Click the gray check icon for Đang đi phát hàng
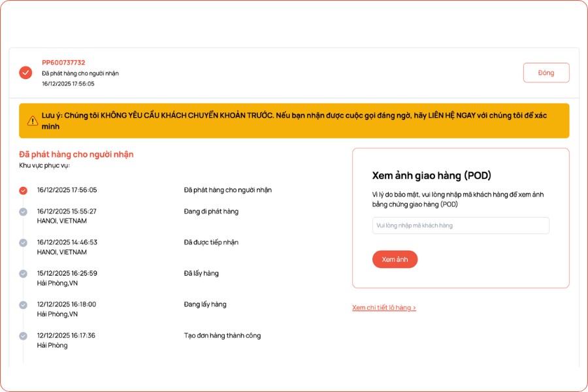 (x=24, y=211)
